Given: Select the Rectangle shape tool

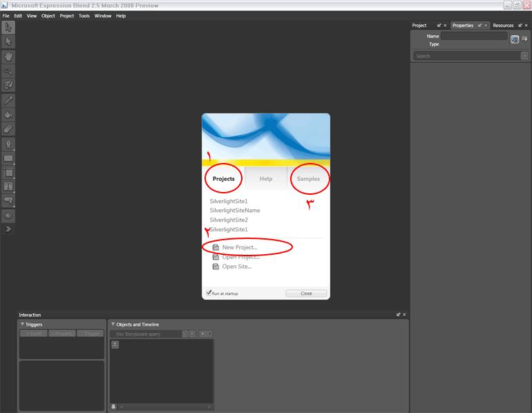Looking at the screenshot, I should 8,158.
